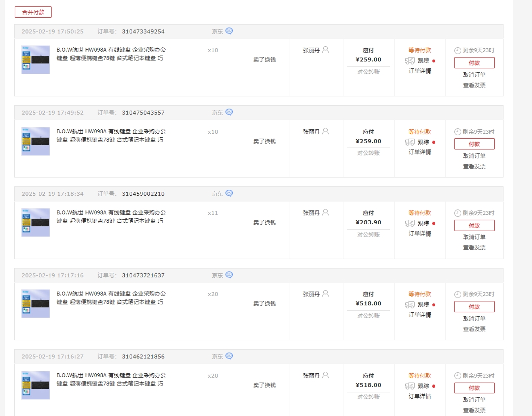The image size is (532, 416).
Task: Click 卖了换钱 in order 310459002210
Action: tap(265, 222)
